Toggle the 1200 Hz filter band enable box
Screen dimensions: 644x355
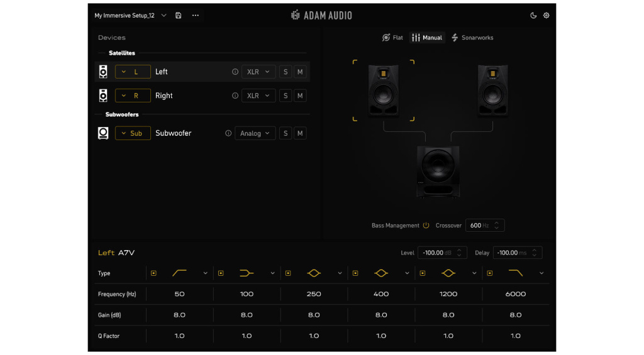point(422,273)
